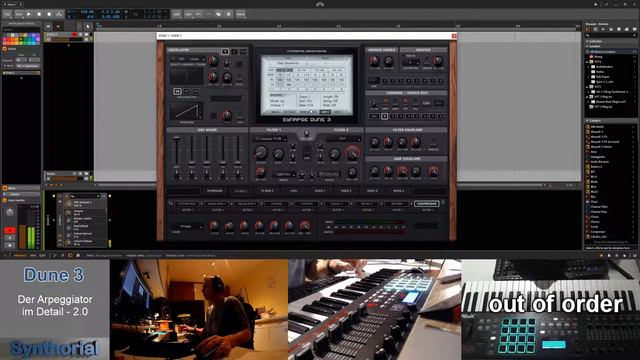This screenshot has width=640, height=360.
Task: Switch to the MSEG 1 tab
Action: click(320, 191)
